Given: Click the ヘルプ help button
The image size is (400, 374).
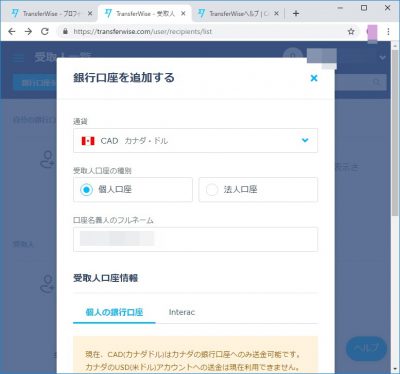Looking at the screenshot, I should point(366,348).
